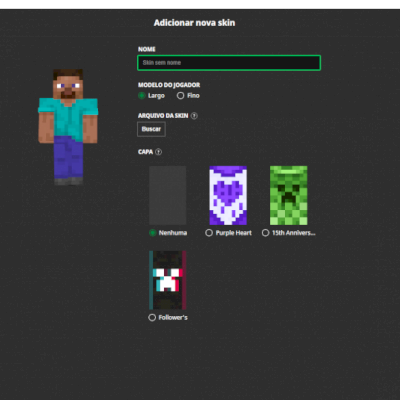
Task: Select the Fino player model
Action: [180, 96]
